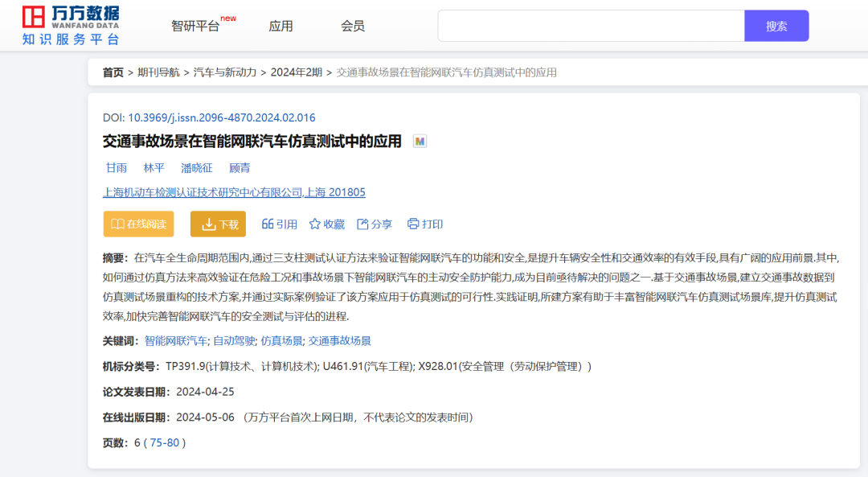This screenshot has width=868, height=477.
Task: Open the page range 75-80 link
Action: point(165,442)
